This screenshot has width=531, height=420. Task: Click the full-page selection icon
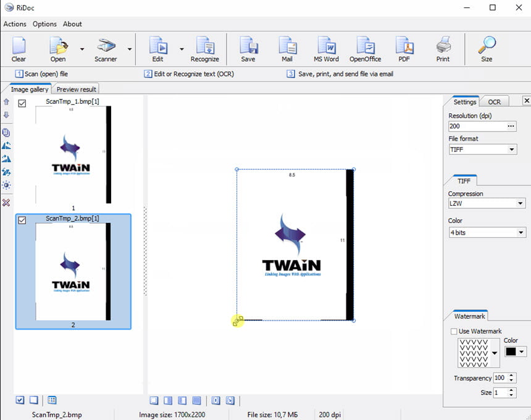pyautogui.click(x=196, y=401)
